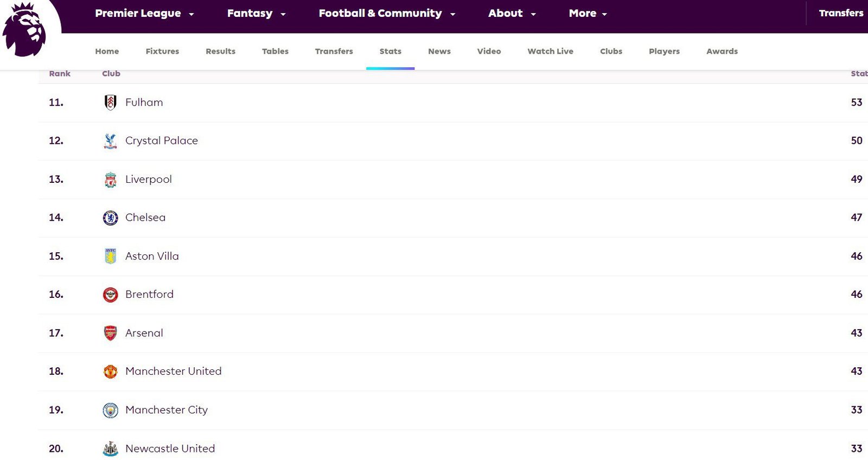The width and height of the screenshot is (868, 460).
Task: Click the Aston Villa club crest
Action: coord(110,256)
